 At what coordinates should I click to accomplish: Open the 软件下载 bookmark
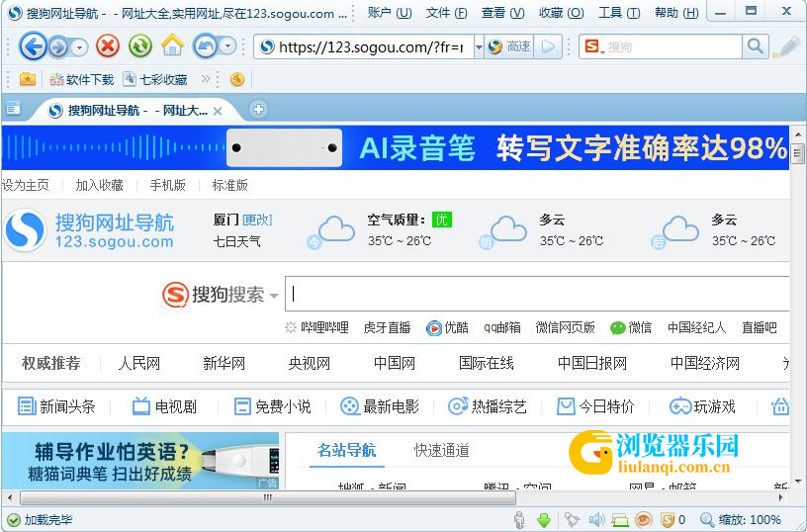pyautogui.click(x=81, y=79)
